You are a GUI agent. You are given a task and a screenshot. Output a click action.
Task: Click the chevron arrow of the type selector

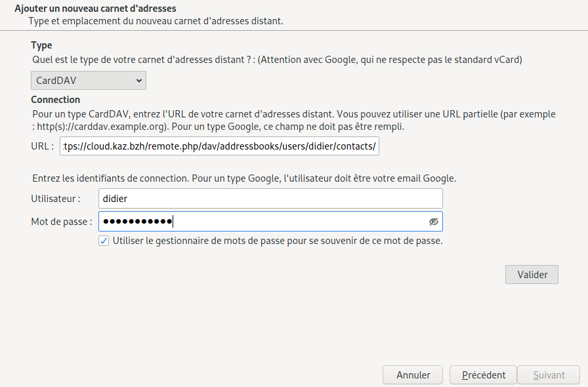point(138,81)
